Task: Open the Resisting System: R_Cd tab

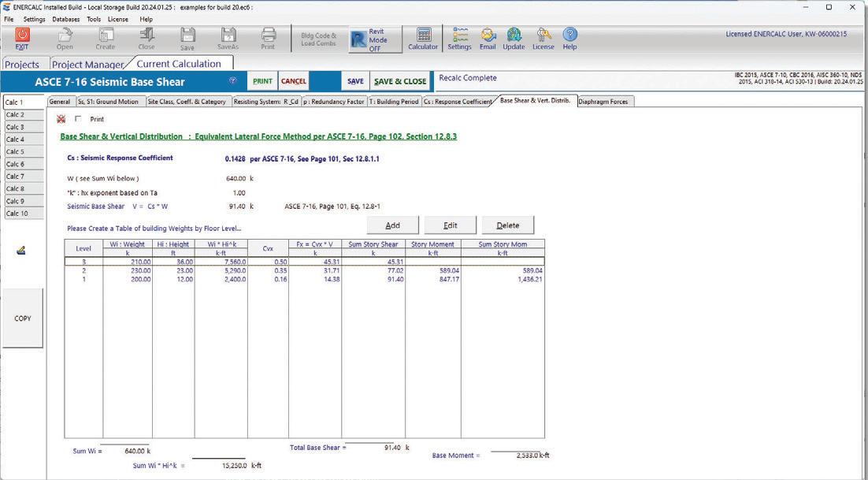Action: 266,102
